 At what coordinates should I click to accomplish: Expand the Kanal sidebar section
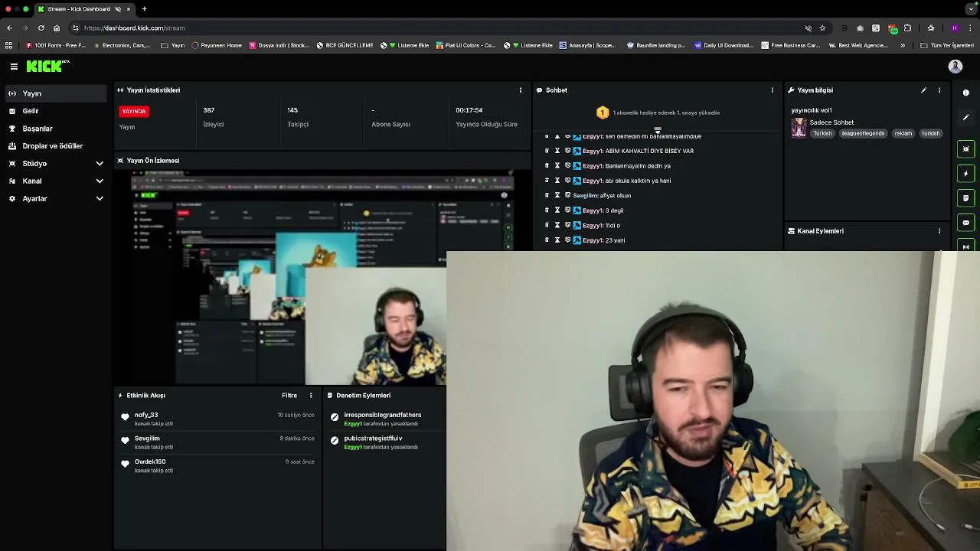tap(100, 181)
